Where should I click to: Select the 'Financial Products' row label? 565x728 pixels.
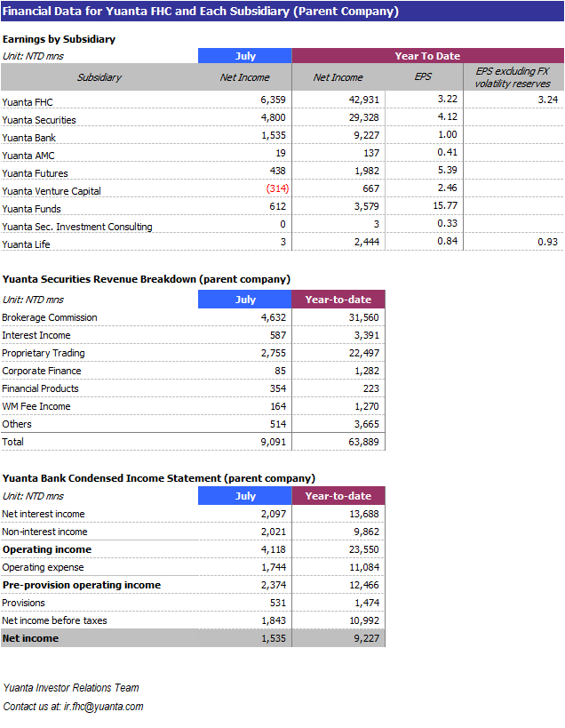(x=40, y=388)
